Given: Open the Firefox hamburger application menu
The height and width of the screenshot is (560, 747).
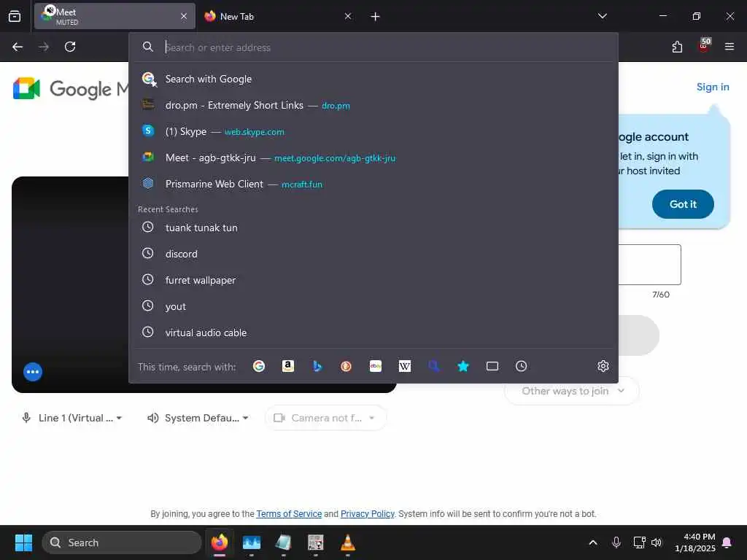Looking at the screenshot, I should 729,47.
